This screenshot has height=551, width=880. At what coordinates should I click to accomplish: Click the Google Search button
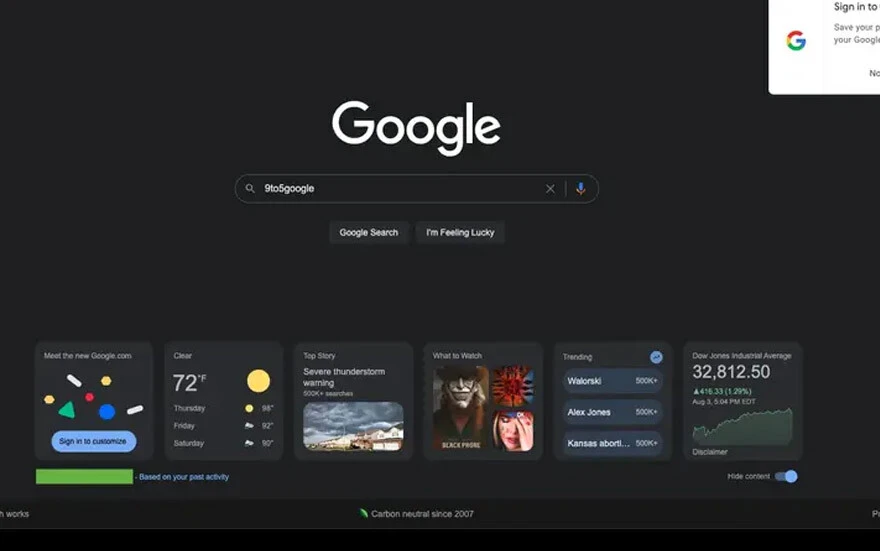(369, 232)
